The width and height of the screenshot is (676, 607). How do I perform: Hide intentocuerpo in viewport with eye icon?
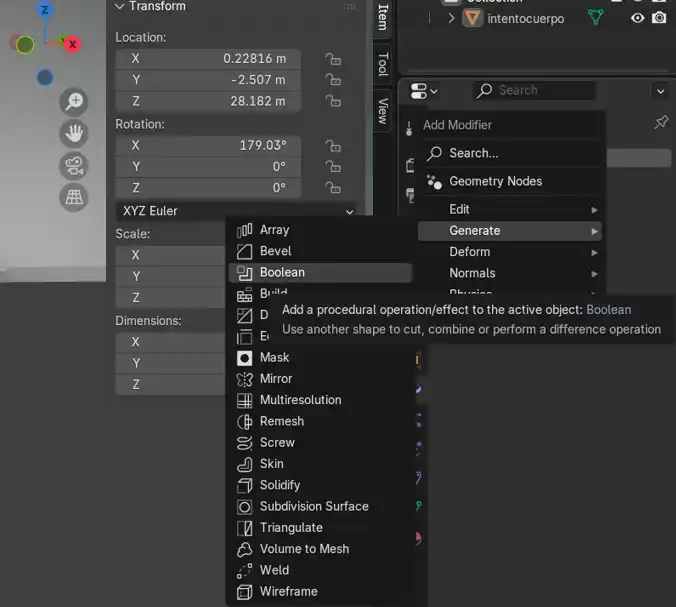(x=637, y=18)
